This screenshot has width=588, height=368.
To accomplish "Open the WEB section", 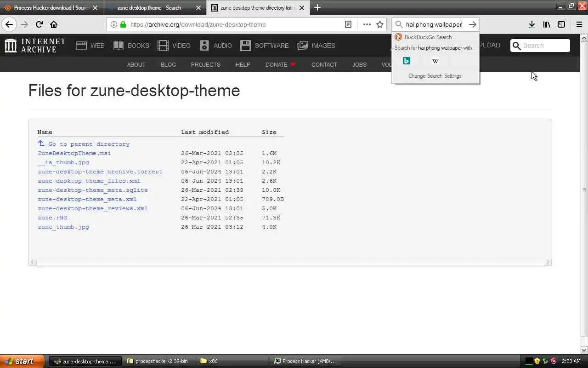I will 90,45.
